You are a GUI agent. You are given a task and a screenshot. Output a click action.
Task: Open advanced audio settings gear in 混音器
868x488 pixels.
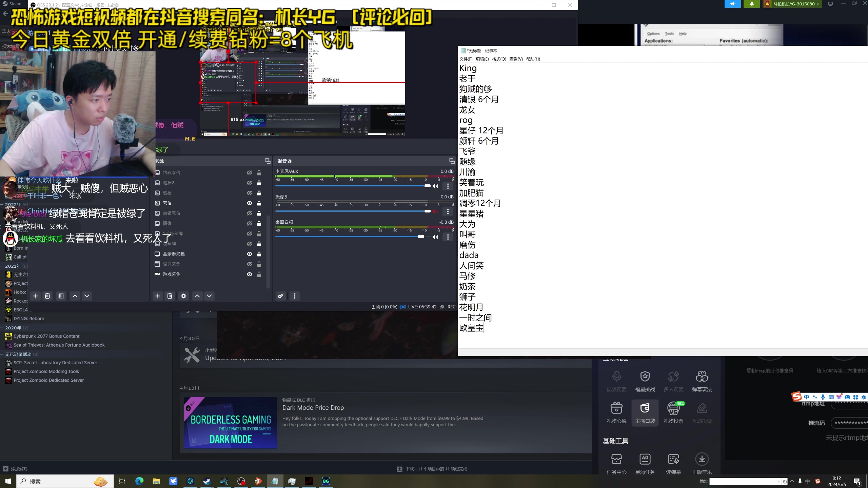(x=281, y=296)
